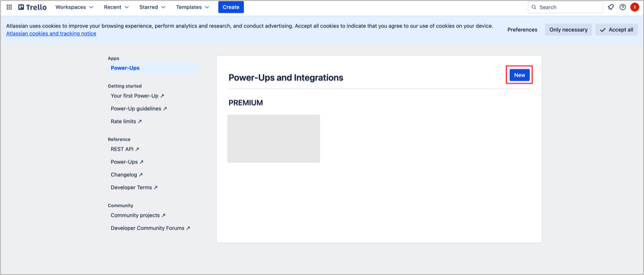Open Developer Community Forums link
Image resolution: width=644 pixels, height=275 pixels.
click(x=150, y=228)
